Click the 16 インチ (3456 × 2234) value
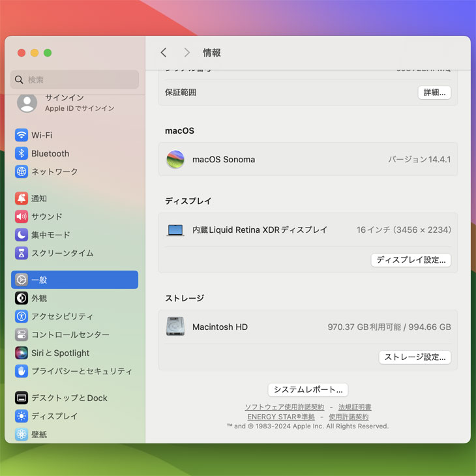Screen dimensions: 476x476 (x=404, y=230)
